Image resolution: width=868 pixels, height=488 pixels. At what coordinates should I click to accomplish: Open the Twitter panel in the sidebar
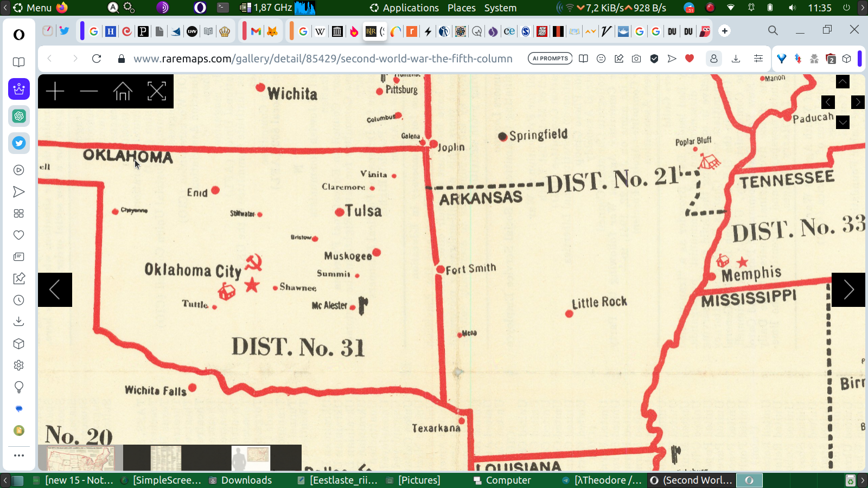click(x=19, y=143)
